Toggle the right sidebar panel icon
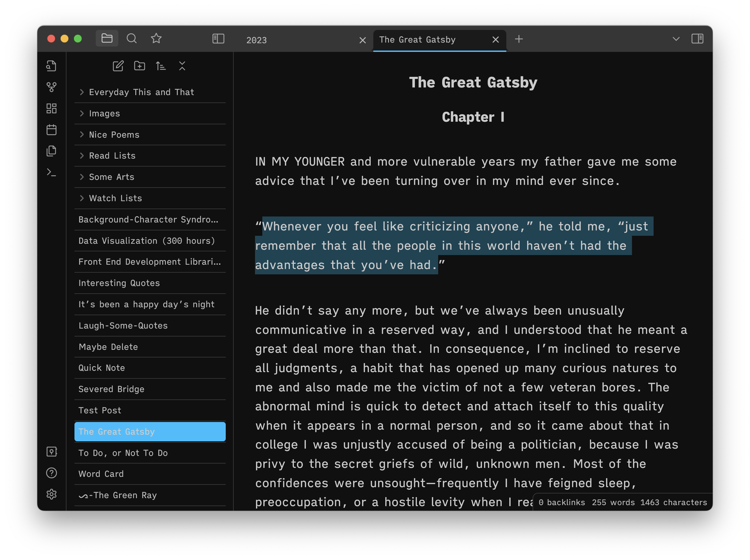Screen dimensions: 750x560 pos(697,39)
